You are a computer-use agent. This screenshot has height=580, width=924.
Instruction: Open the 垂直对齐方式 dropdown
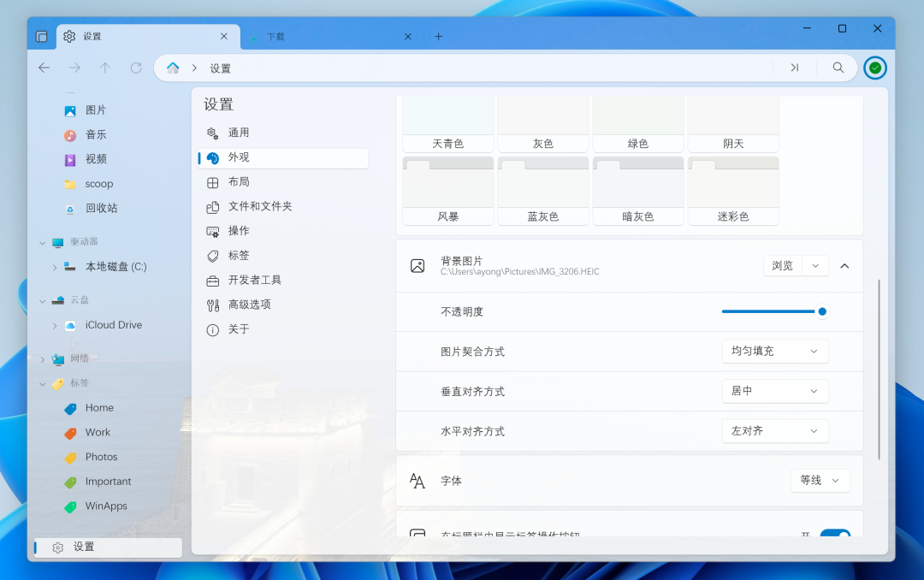[x=775, y=391]
